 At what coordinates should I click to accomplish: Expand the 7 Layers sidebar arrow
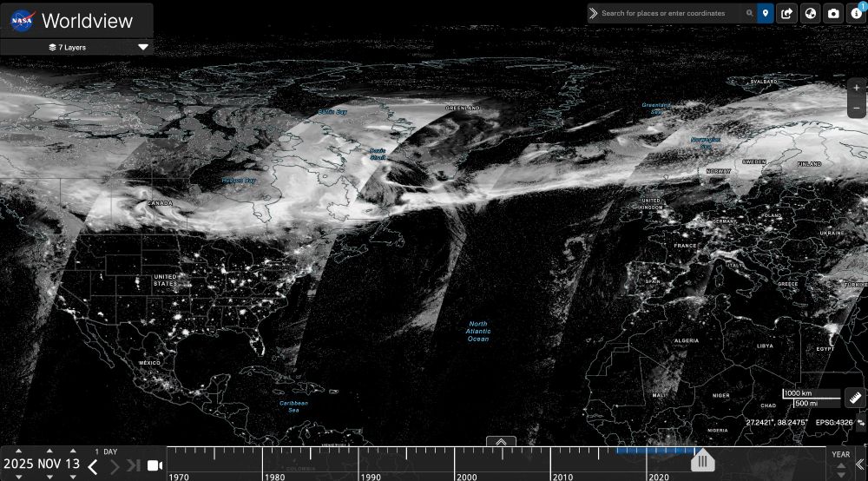pos(143,47)
